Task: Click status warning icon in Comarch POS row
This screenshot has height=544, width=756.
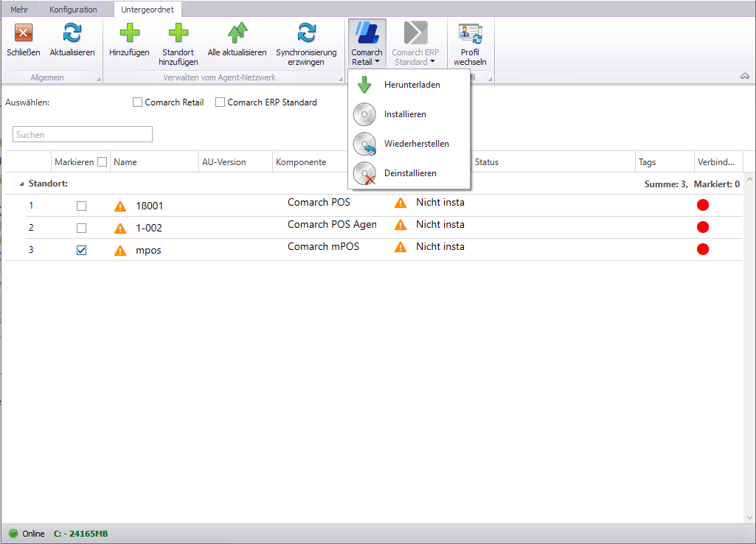Action: click(x=400, y=203)
